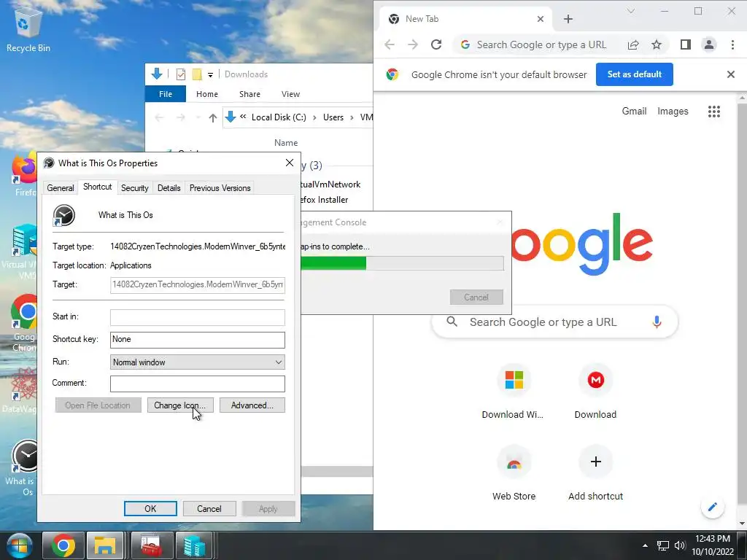Viewport: 747px width, 560px height.
Task: Switch to the Details tab in Properties
Action: 169,187
